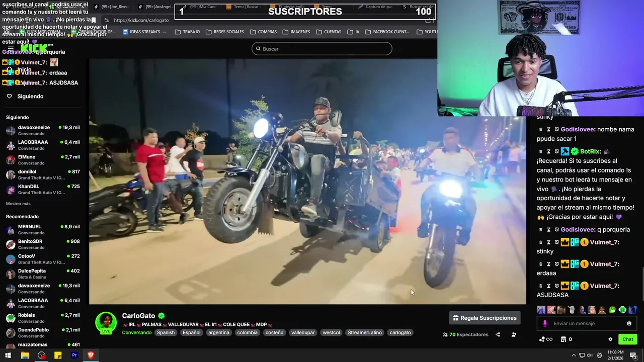
Task: Show hidden system tray icons
Action: tap(574, 355)
